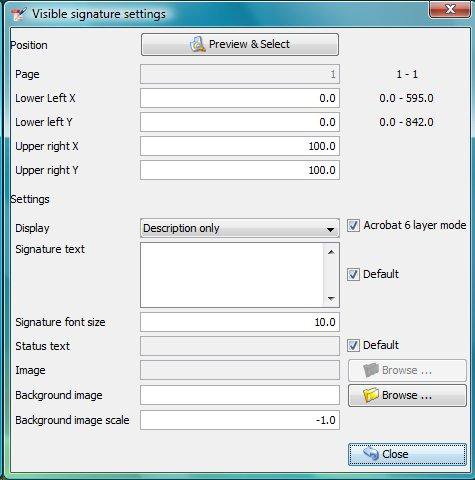Click the Signature font size field
This screenshot has height=480, width=475.
(240, 322)
